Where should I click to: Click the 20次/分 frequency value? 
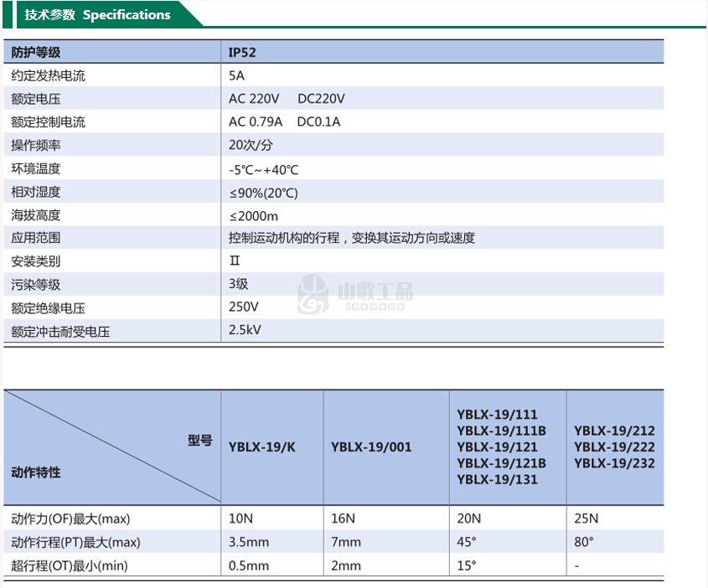tap(251, 145)
